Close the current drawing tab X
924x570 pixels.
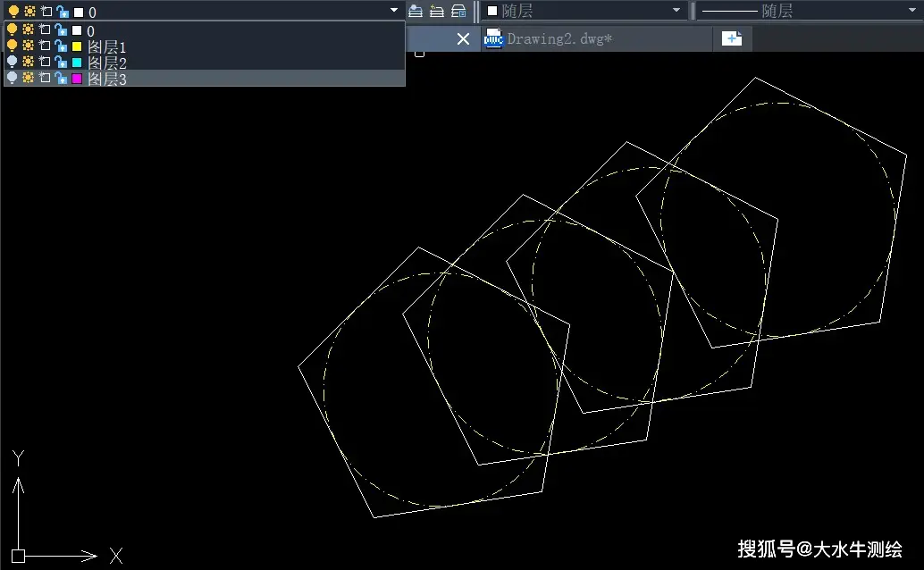point(463,39)
